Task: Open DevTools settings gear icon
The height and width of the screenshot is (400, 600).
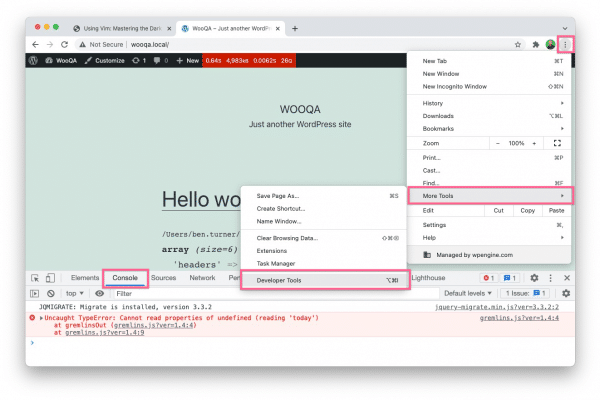Action: pyautogui.click(x=534, y=278)
